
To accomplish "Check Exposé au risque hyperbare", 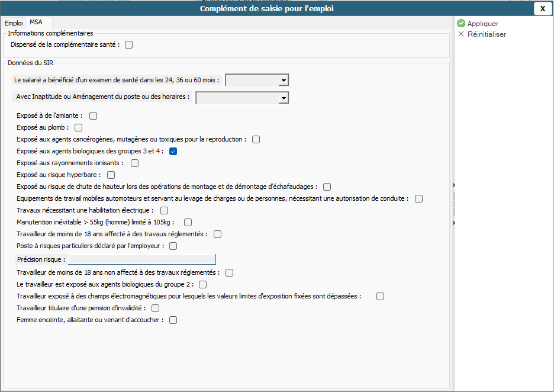I will click(x=111, y=175).
